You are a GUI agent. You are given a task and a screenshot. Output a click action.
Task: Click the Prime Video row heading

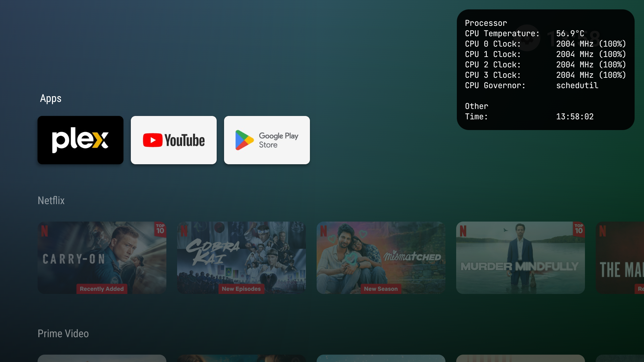coord(63,334)
